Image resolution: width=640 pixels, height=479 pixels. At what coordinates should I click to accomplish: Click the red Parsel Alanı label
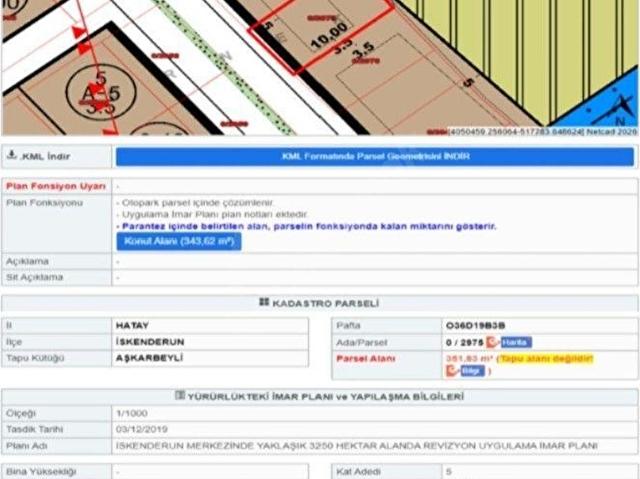pos(366,359)
